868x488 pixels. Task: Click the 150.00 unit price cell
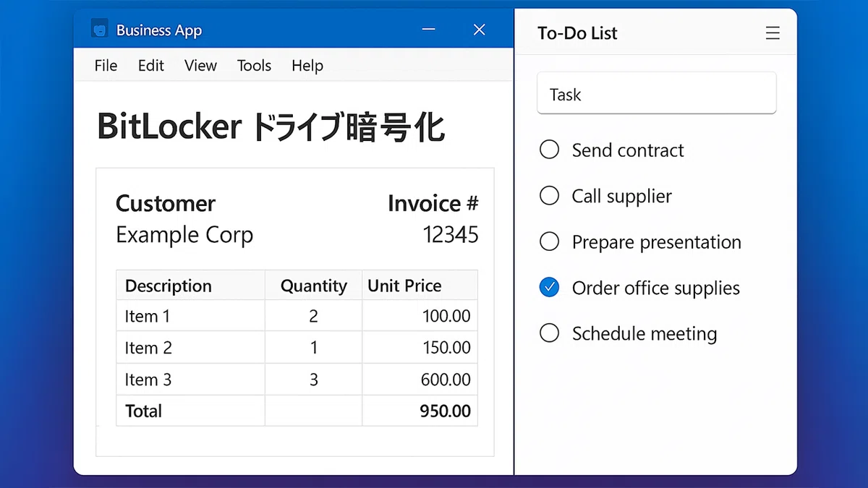click(x=420, y=348)
